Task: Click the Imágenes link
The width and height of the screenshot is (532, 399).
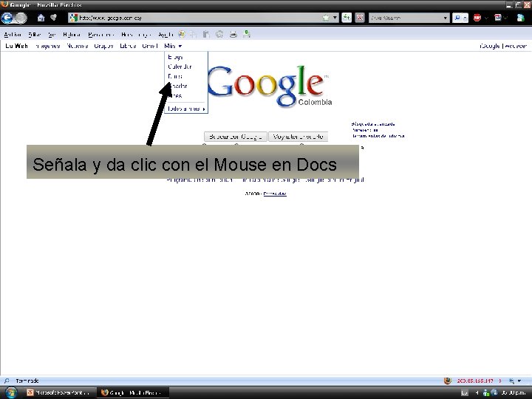Action: point(47,46)
